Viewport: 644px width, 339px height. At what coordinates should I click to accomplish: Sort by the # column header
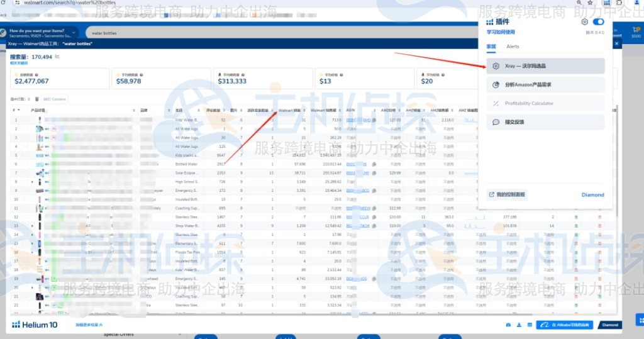(x=16, y=110)
